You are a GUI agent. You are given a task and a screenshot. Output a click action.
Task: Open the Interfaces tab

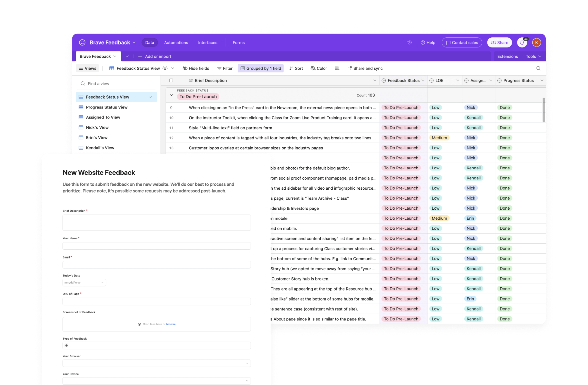207,43
